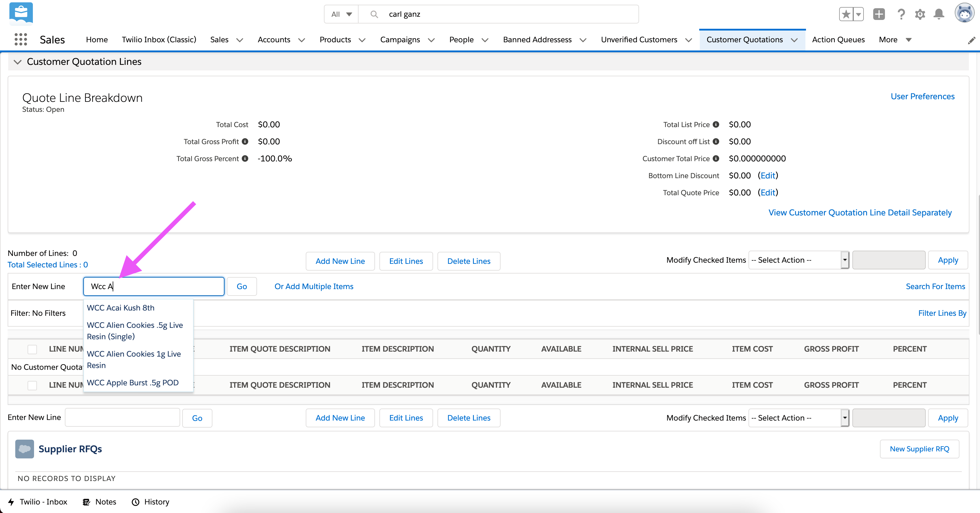The height and width of the screenshot is (513, 980).
Task: Open the Accounts tab
Action: (273, 40)
